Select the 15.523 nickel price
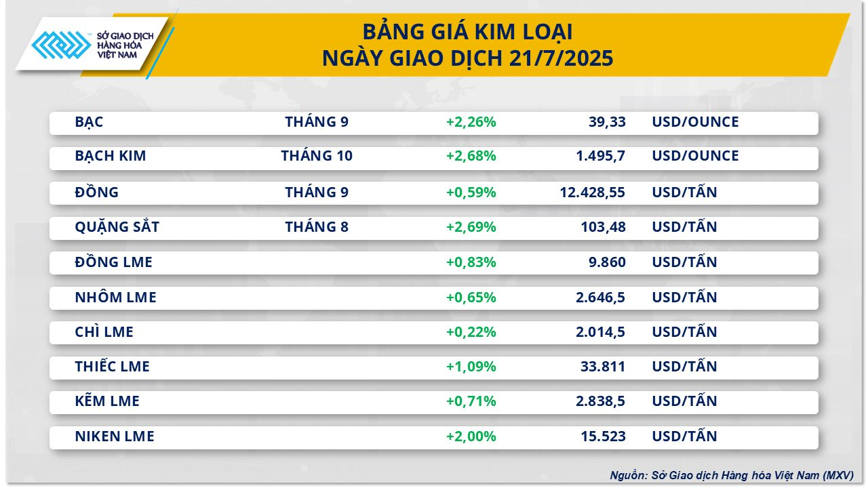Image resolution: width=868 pixels, height=488 pixels. (603, 436)
